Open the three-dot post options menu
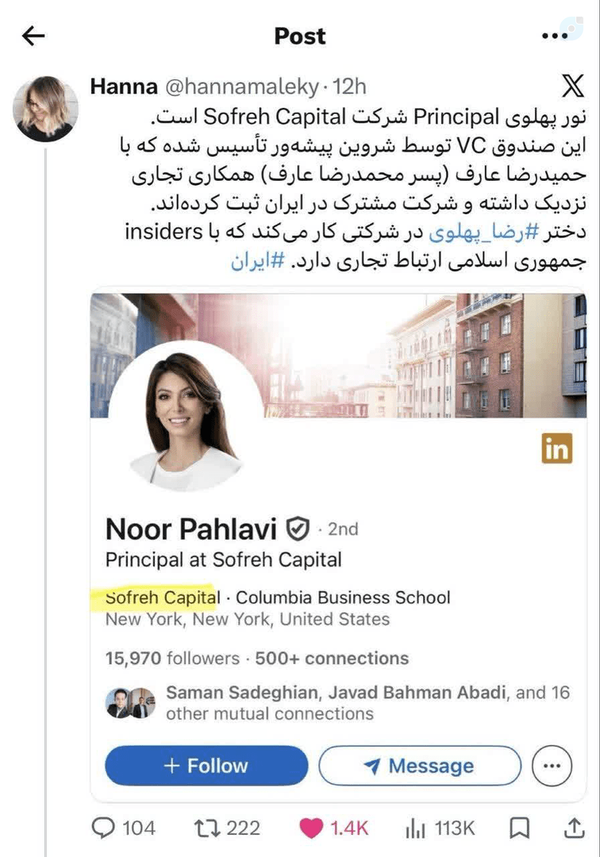Image resolution: width=600 pixels, height=857 pixels. pos(555,36)
